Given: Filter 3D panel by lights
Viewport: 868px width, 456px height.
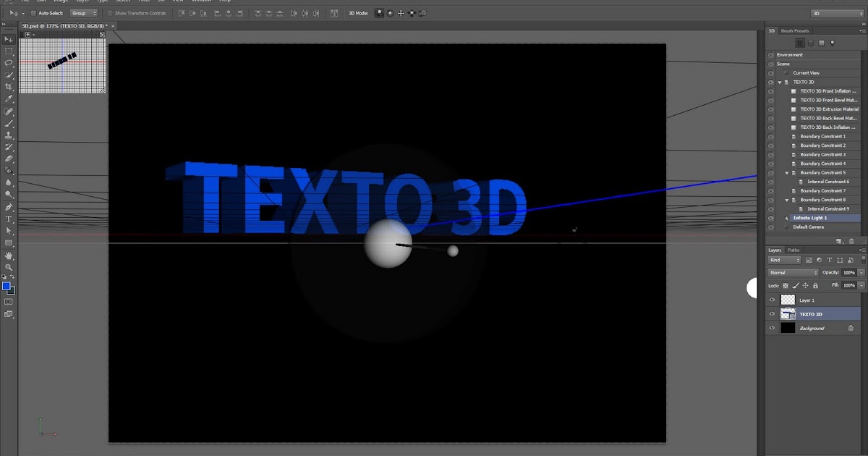Looking at the screenshot, I should click(x=833, y=43).
